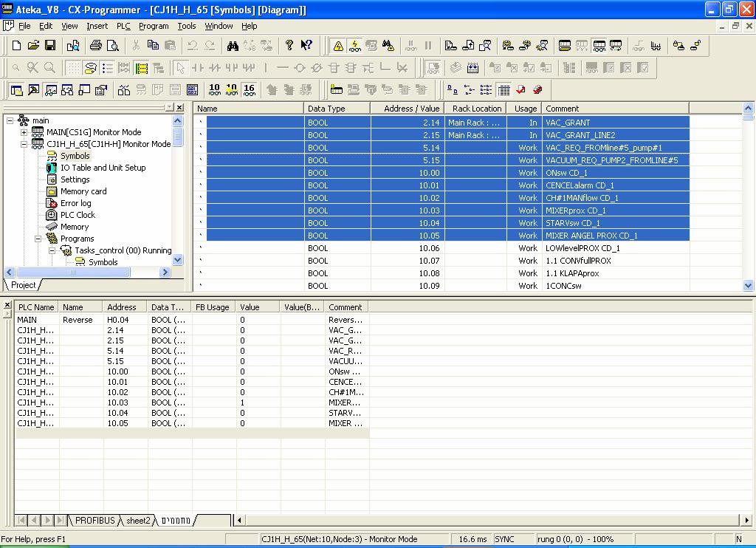The height and width of the screenshot is (548, 756).
Task: Open Print Preview from the toolbar
Action: coord(113,45)
